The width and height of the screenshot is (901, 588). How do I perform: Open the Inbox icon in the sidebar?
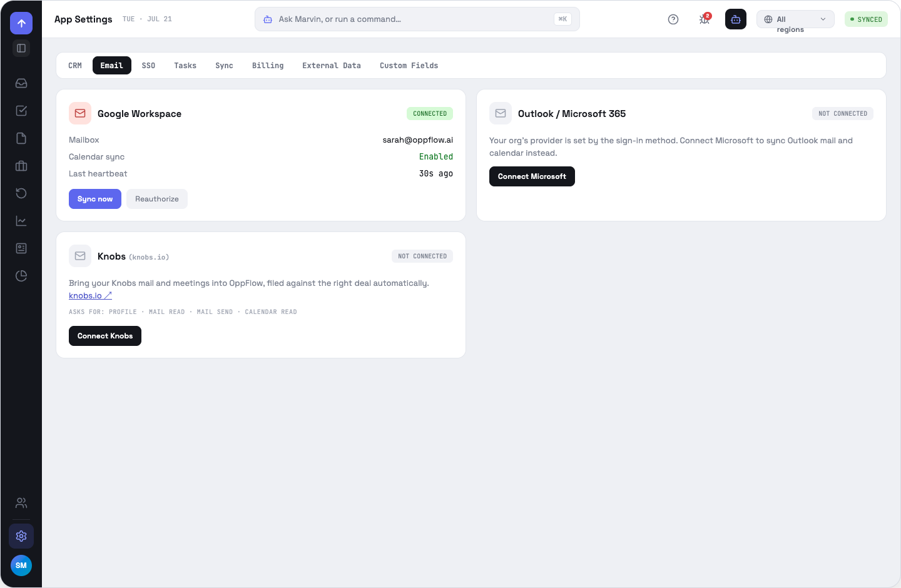[21, 83]
